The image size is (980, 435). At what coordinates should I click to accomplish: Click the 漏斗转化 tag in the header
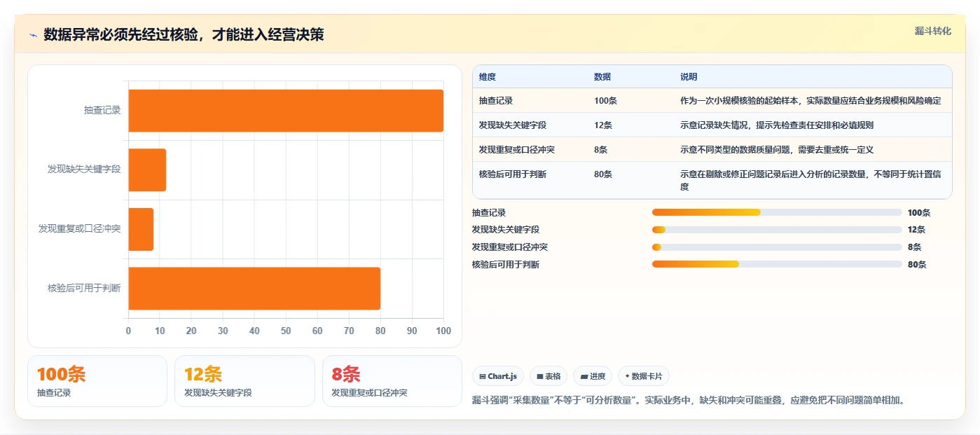coord(933,31)
